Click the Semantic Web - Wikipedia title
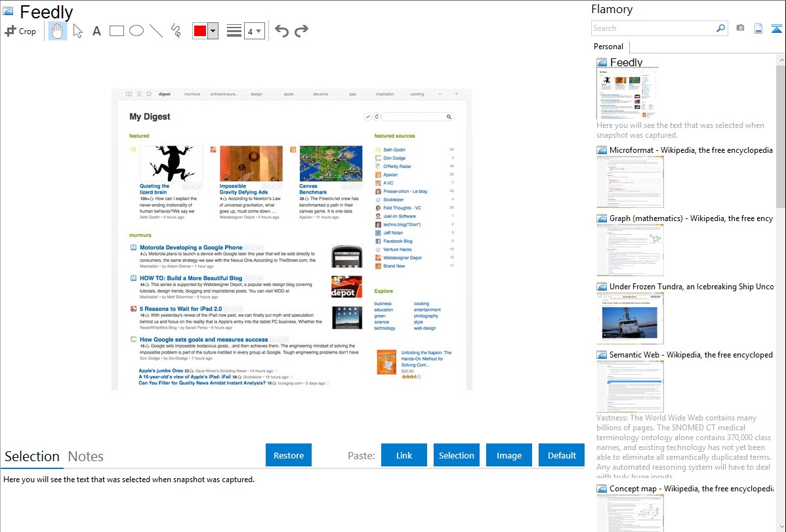 691,354
